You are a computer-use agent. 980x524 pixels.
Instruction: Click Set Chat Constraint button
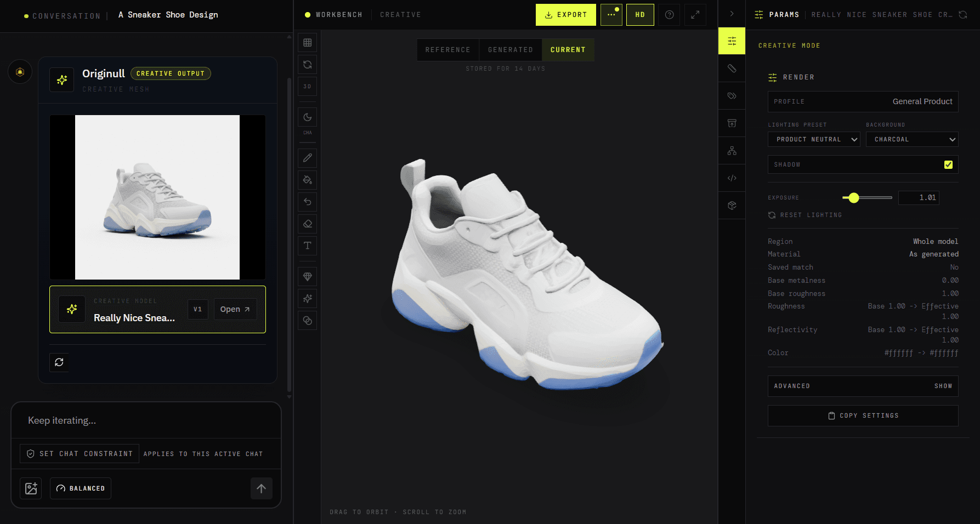pos(80,454)
